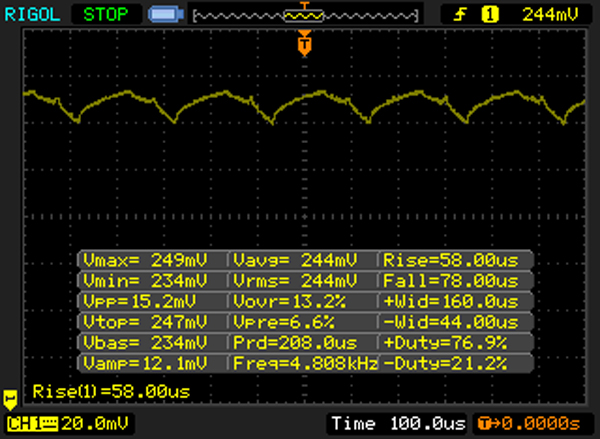Click the Fall=78.00us measurement
Screen dimensions: 600x439
coord(451,281)
